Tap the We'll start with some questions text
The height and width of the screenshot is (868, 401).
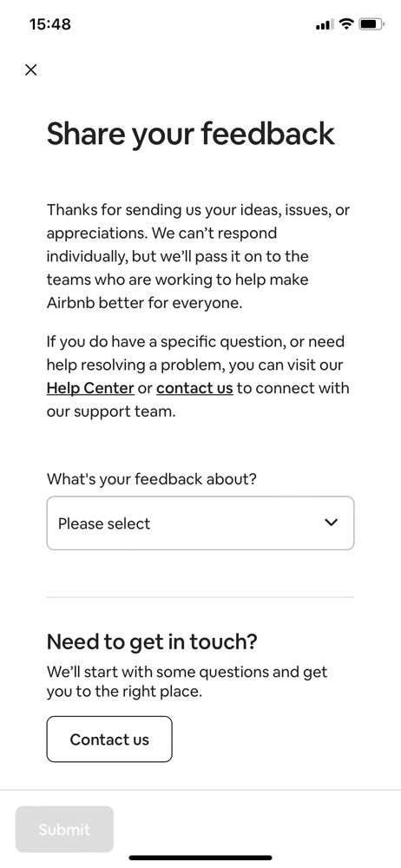click(187, 682)
